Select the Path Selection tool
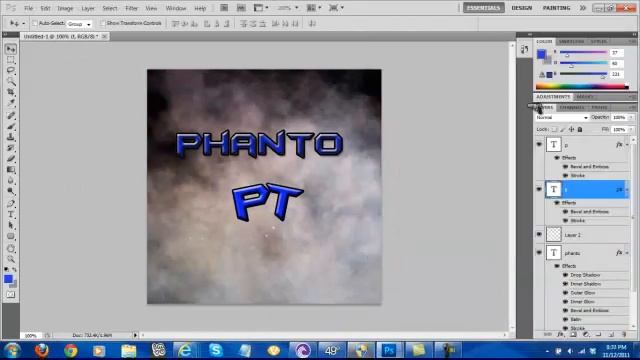 11,225
